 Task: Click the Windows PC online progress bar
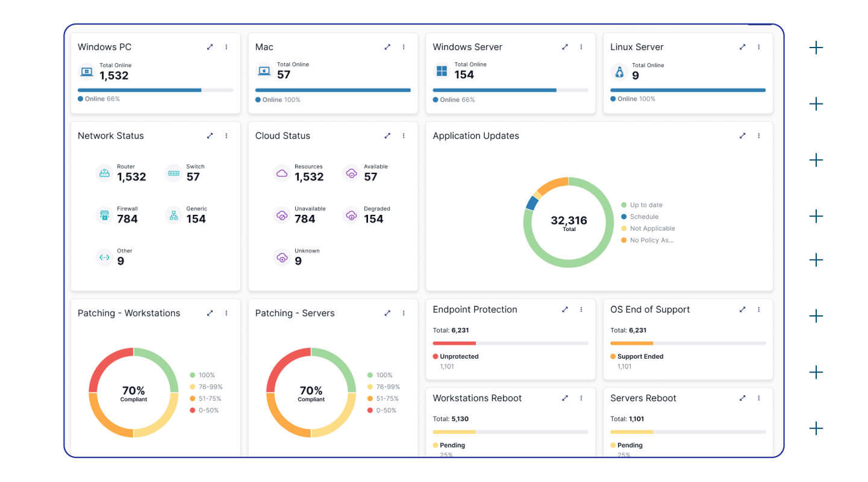pyautogui.click(x=155, y=90)
